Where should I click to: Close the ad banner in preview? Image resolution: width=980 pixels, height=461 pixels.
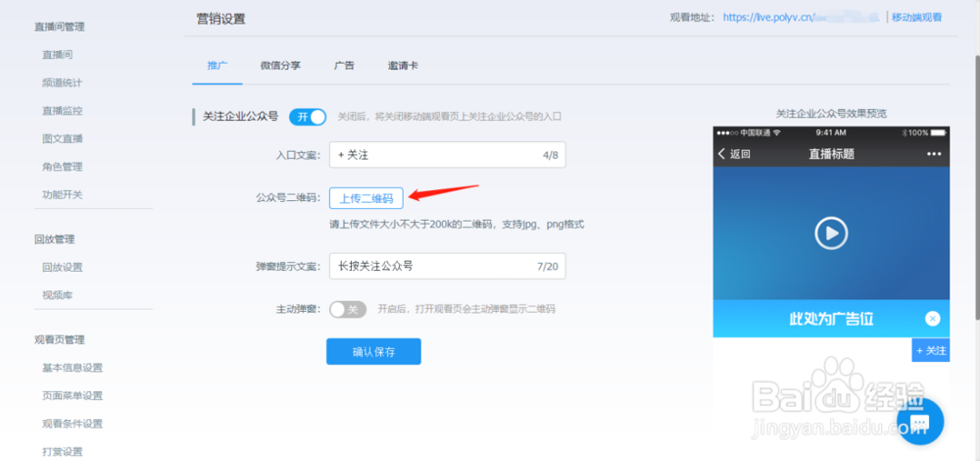pyautogui.click(x=933, y=319)
